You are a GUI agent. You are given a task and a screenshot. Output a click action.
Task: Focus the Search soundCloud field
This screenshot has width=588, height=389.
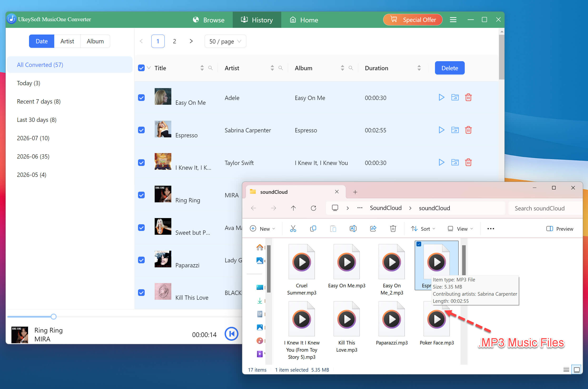(x=545, y=208)
